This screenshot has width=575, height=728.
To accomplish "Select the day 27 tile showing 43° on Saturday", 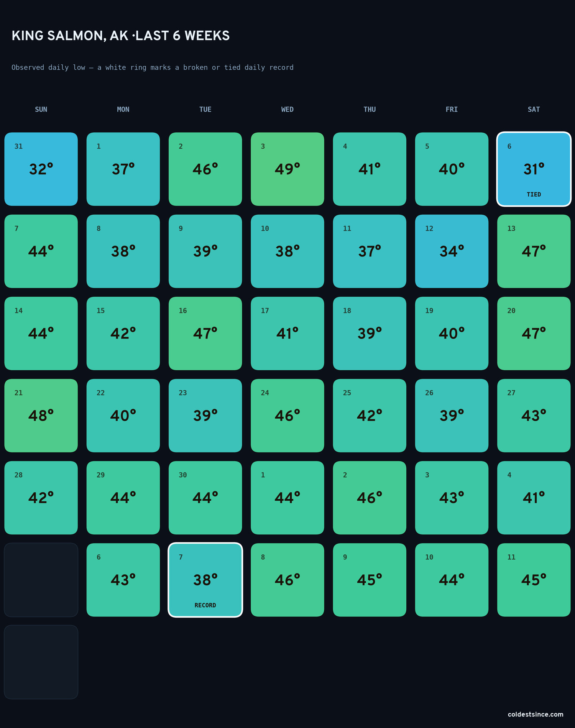I will click(x=534, y=416).
